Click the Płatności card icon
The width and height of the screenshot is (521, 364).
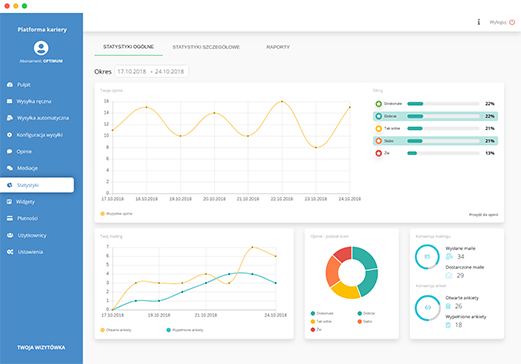click(10, 218)
